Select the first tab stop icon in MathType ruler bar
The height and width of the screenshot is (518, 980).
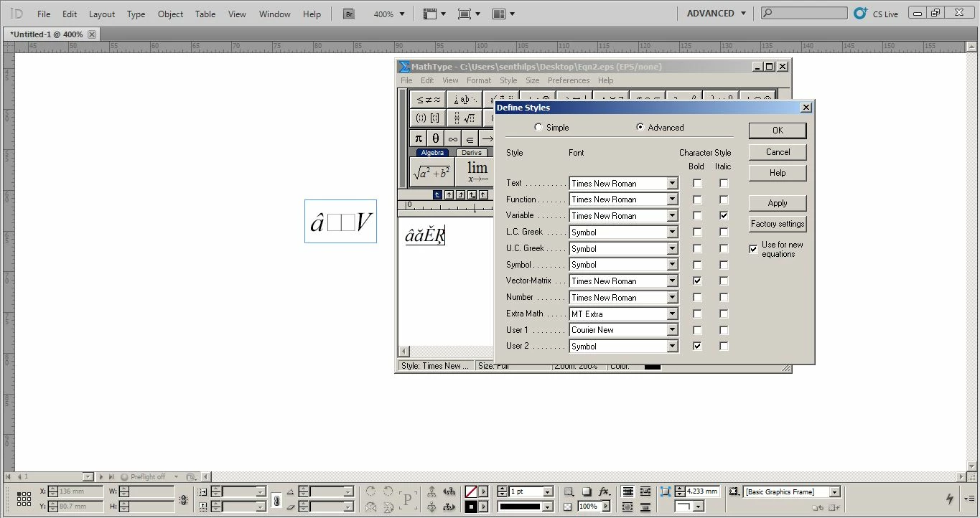[x=437, y=194]
